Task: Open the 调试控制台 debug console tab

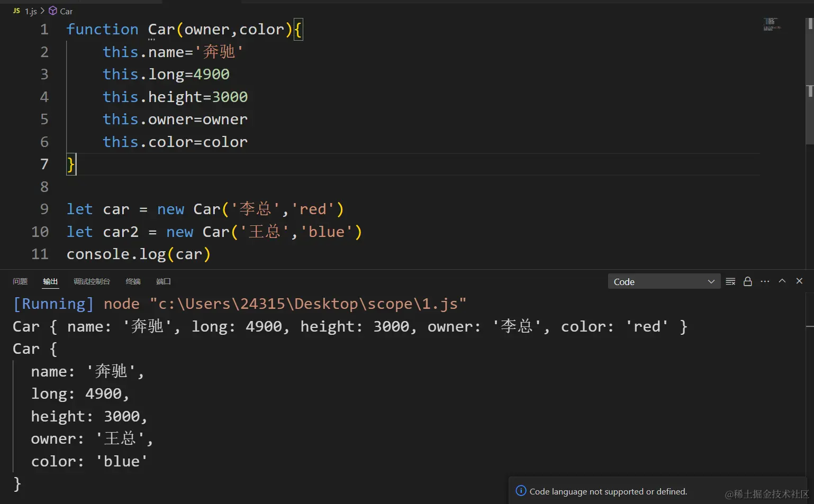Action: [92, 281]
